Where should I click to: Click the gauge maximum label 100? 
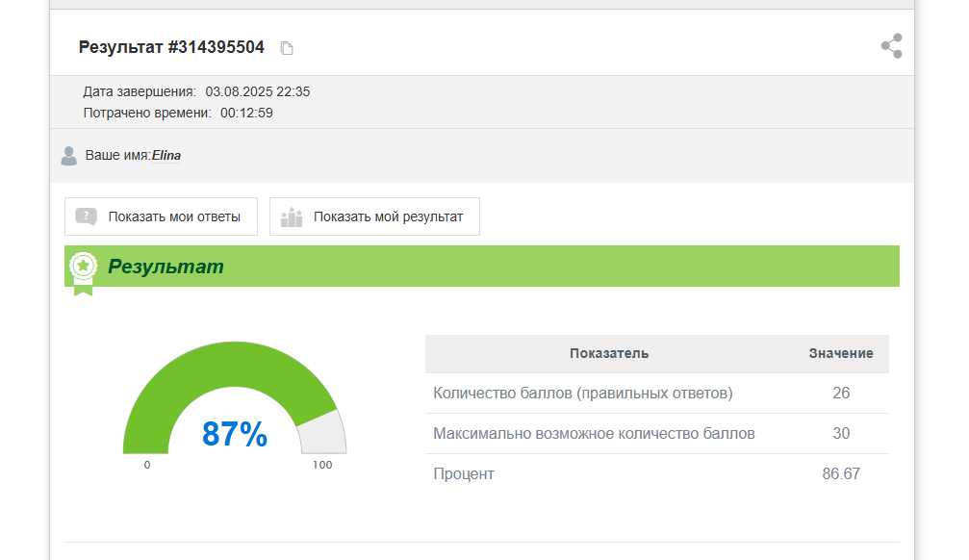322,465
